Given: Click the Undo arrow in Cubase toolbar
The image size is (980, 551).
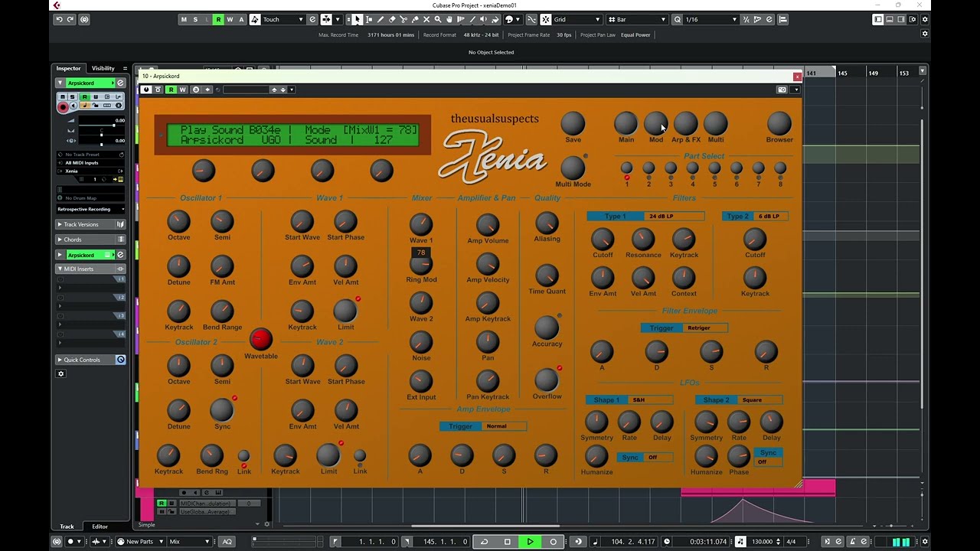Looking at the screenshot, I should [59, 19].
